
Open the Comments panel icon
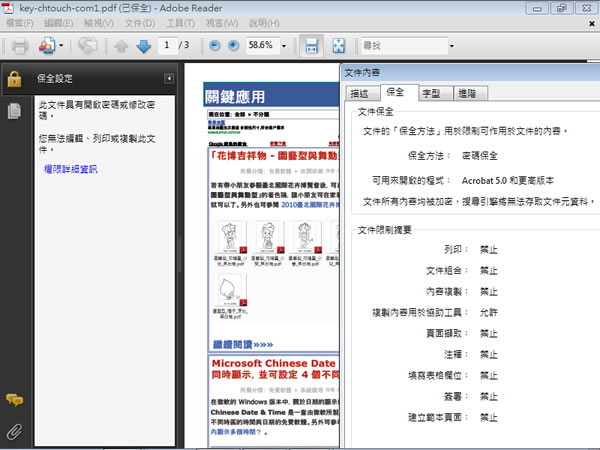click(x=14, y=400)
